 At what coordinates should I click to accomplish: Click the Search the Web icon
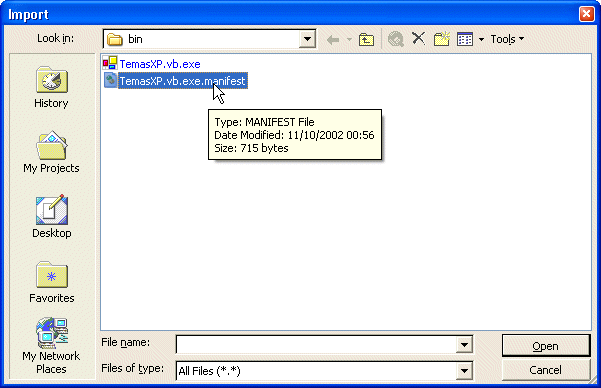coord(396,39)
